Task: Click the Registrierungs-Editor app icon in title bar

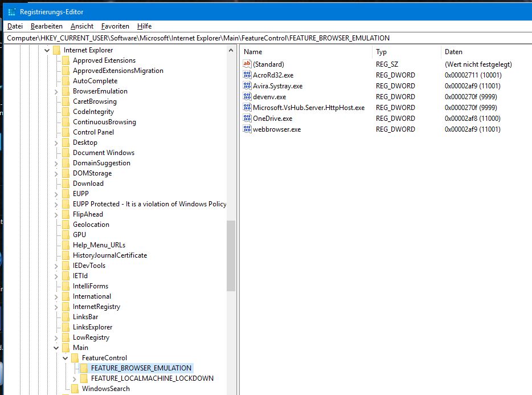Action: (x=11, y=12)
